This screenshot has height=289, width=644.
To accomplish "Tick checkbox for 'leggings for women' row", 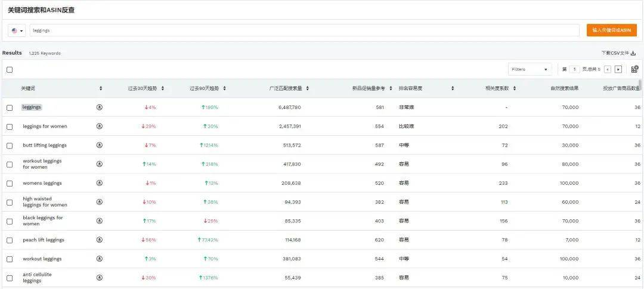I will tap(10, 126).
